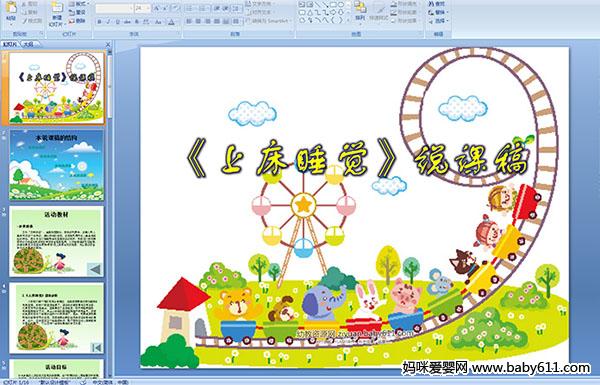This screenshot has width=600, height=385.
Task: Click the New Slide icon
Action: click(57, 8)
